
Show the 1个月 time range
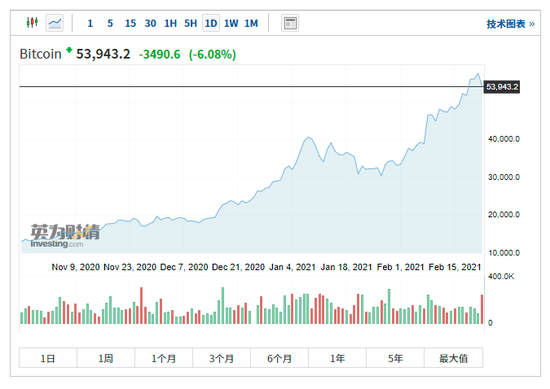point(164,358)
